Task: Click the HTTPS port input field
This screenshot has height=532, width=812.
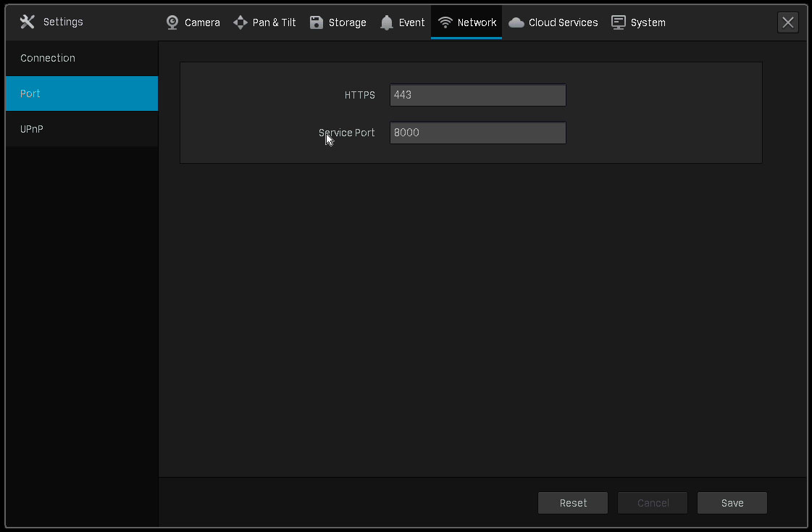Action: tap(477, 95)
